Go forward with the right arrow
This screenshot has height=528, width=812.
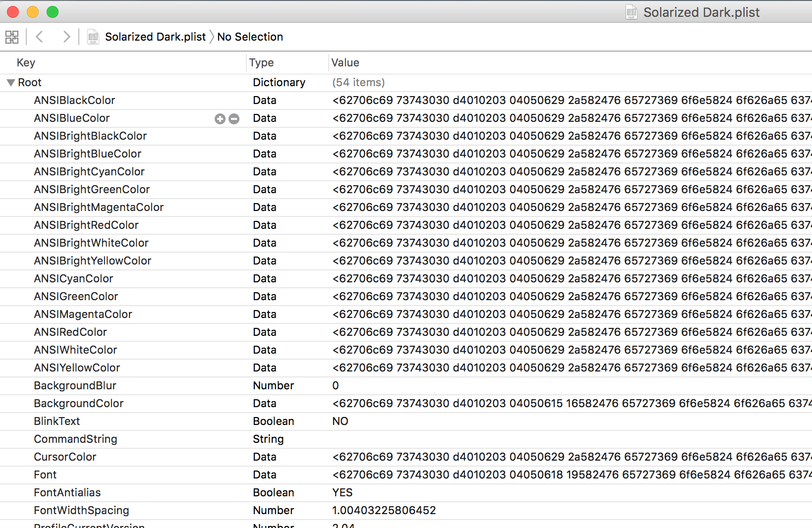point(66,37)
